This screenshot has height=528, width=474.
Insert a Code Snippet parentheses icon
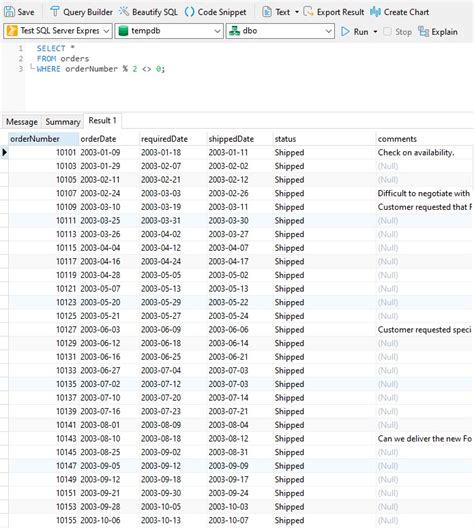(190, 12)
